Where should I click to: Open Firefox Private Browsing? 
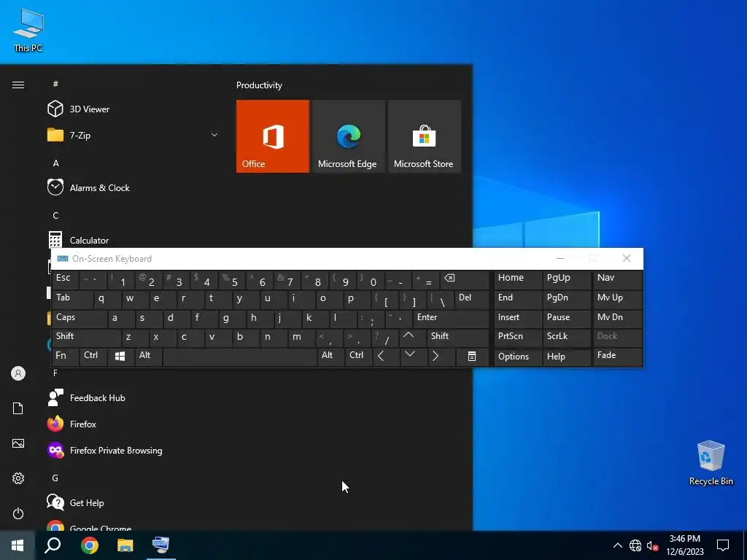pyautogui.click(x=133, y=450)
